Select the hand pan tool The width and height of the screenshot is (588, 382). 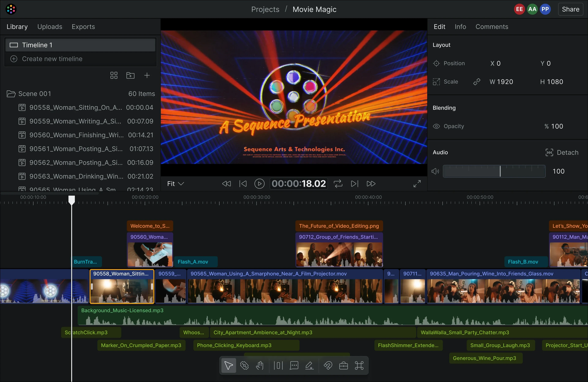click(x=260, y=365)
